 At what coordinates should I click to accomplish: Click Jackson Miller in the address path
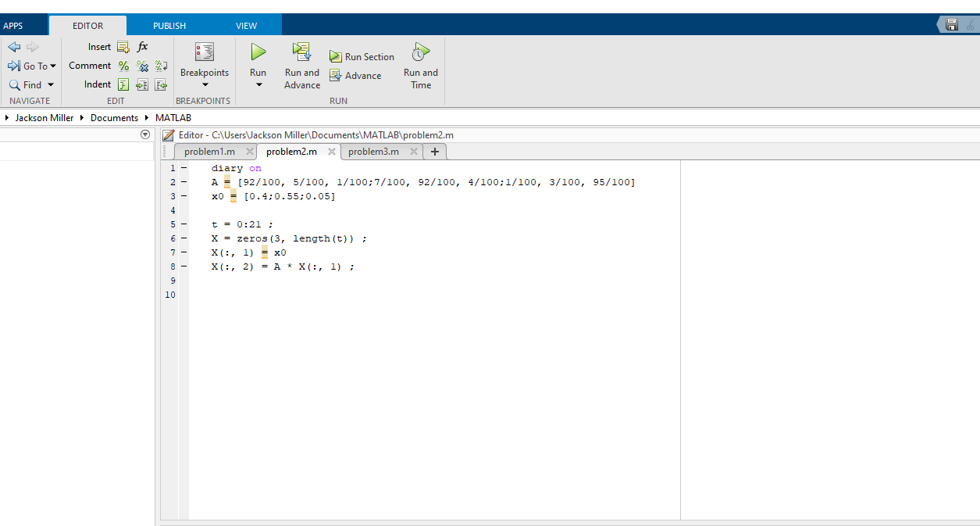[x=45, y=118]
